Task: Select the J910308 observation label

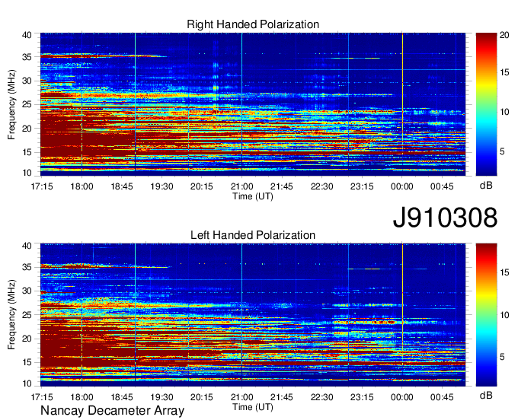Action: click(445, 218)
